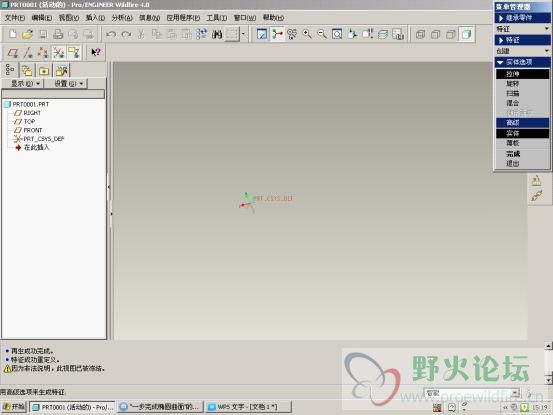Open the 创建 menu dropdown arrow
The width and height of the screenshot is (553, 415).
coord(547,51)
